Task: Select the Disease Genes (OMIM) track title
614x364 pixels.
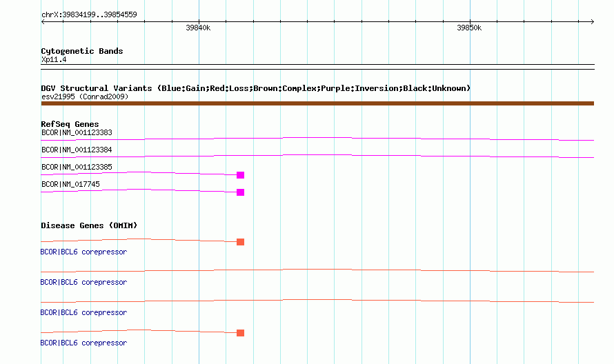Action: [89, 225]
